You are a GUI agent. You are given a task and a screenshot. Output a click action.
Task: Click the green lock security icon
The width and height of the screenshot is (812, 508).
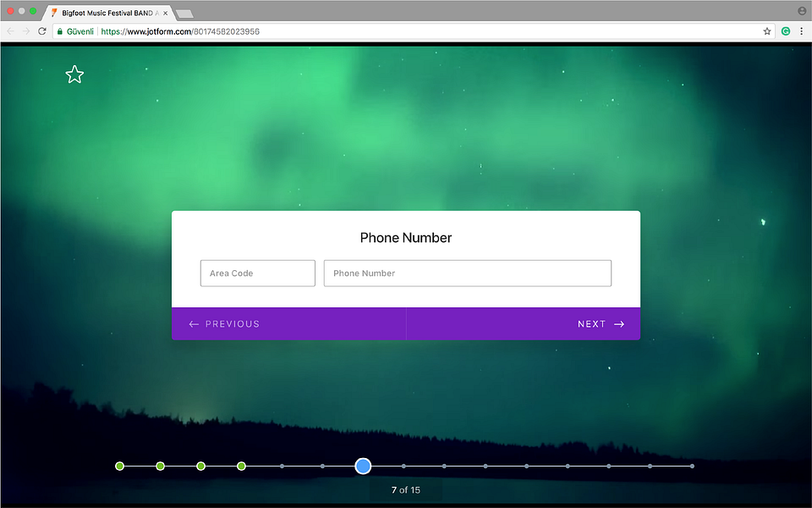coord(60,31)
